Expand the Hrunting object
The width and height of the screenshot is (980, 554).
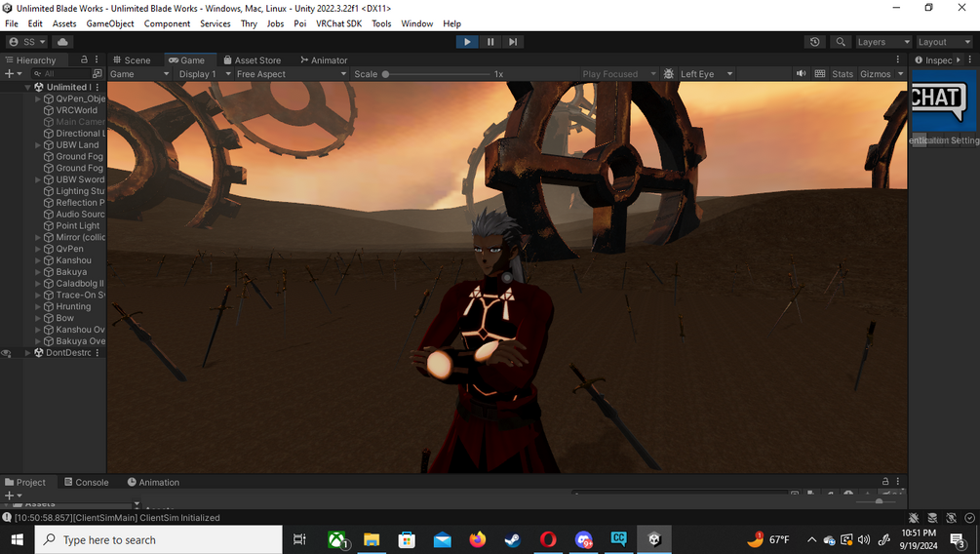[37, 307]
